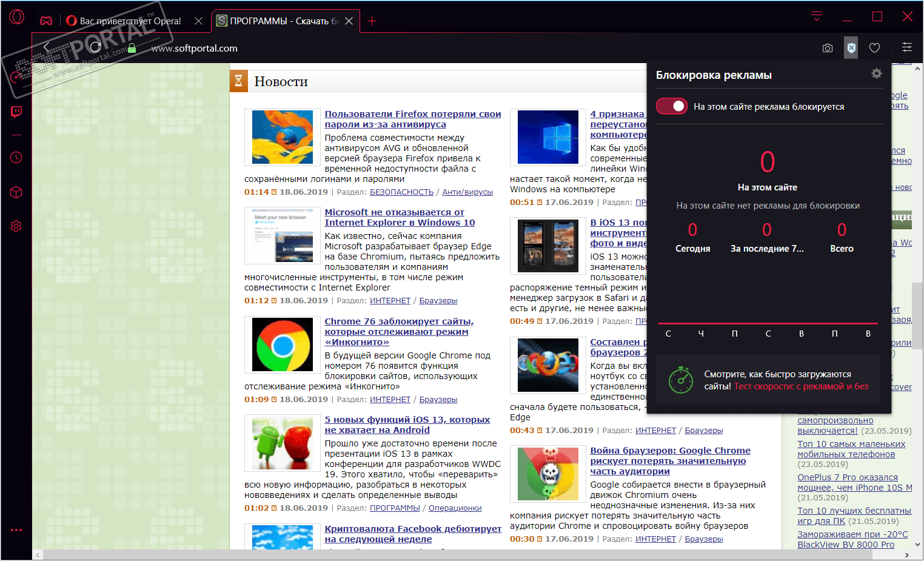
Task: Reload the softportal page
Action: click(x=95, y=47)
